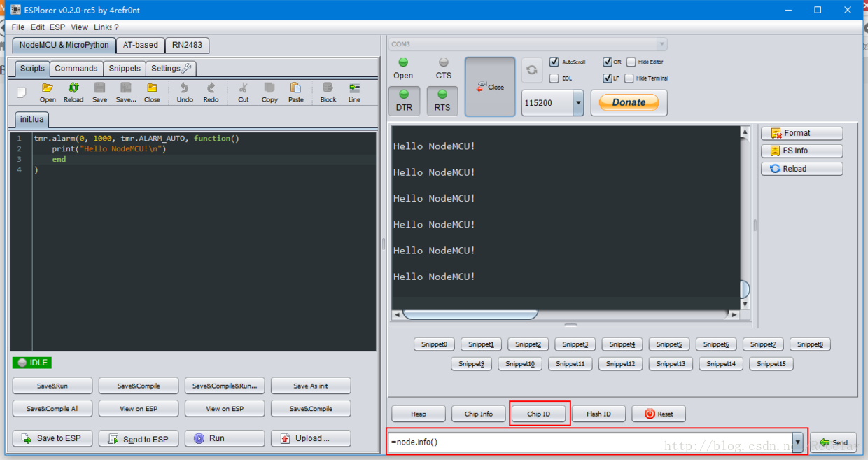The height and width of the screenshot is (460, 868).
Task: Undo the last edit
Action: (185, 92)
